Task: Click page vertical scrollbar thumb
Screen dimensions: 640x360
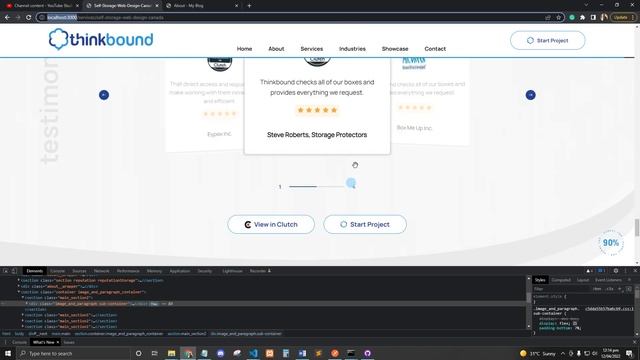Action: coord(637,227)
